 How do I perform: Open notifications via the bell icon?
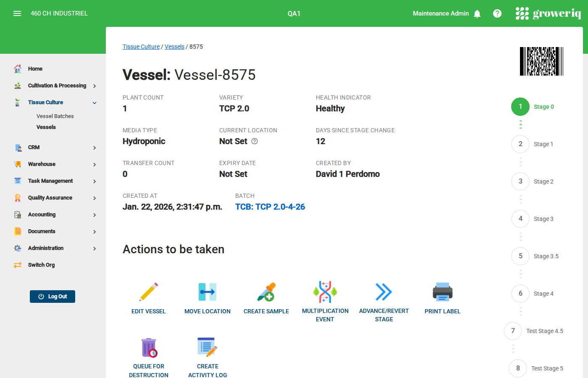pyautogui.click(x=477, y=13)
